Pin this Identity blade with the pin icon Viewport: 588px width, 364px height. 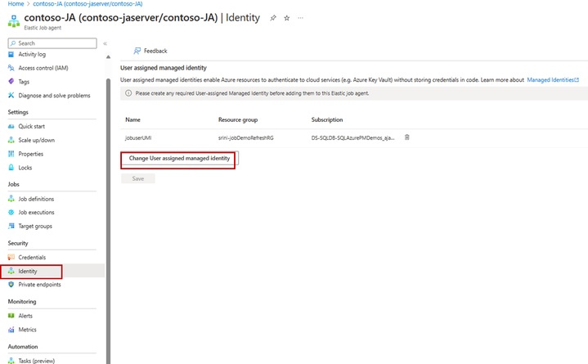(x=273, y=18)
